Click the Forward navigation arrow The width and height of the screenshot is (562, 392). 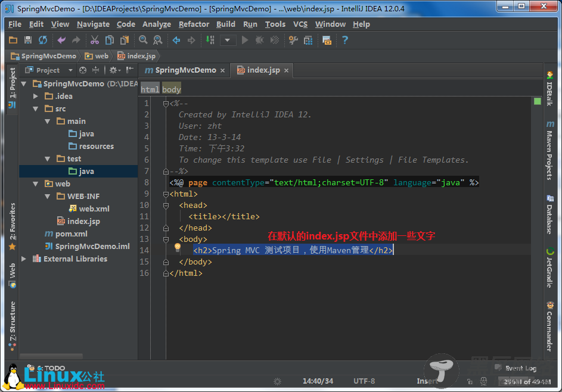[191, 40]
